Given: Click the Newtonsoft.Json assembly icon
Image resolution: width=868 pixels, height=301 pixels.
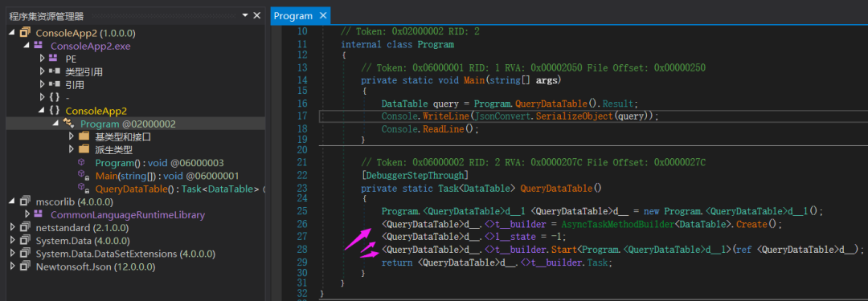Looking at the screenshot, I should [25, 266].
